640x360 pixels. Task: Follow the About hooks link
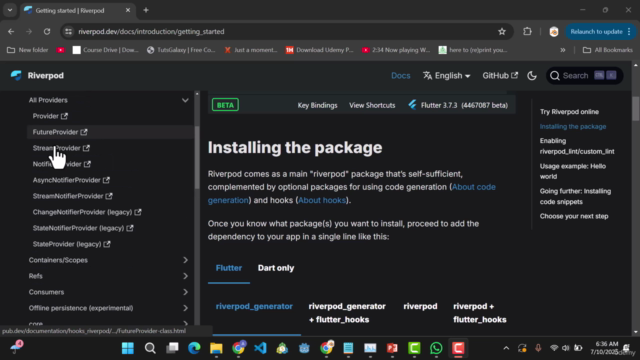322,200
